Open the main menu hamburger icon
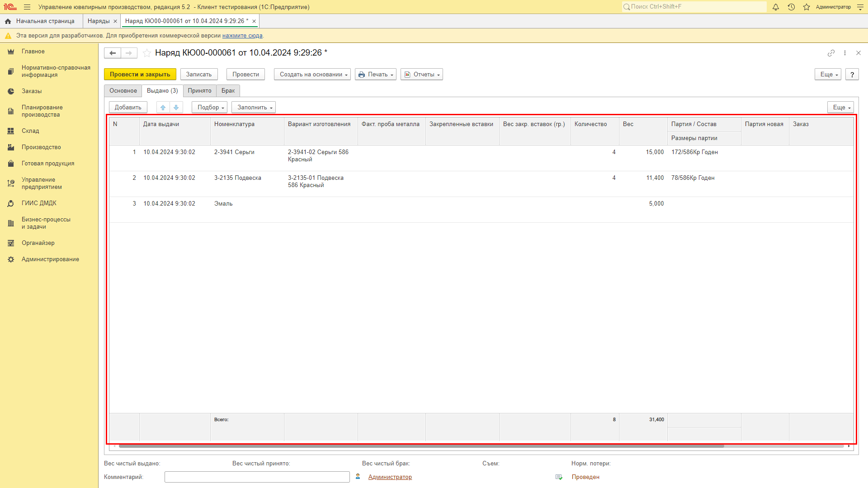 point(27,7)
